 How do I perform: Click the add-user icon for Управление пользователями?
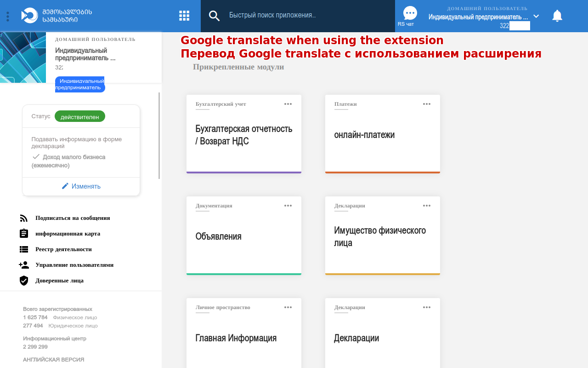coord(24,264)
